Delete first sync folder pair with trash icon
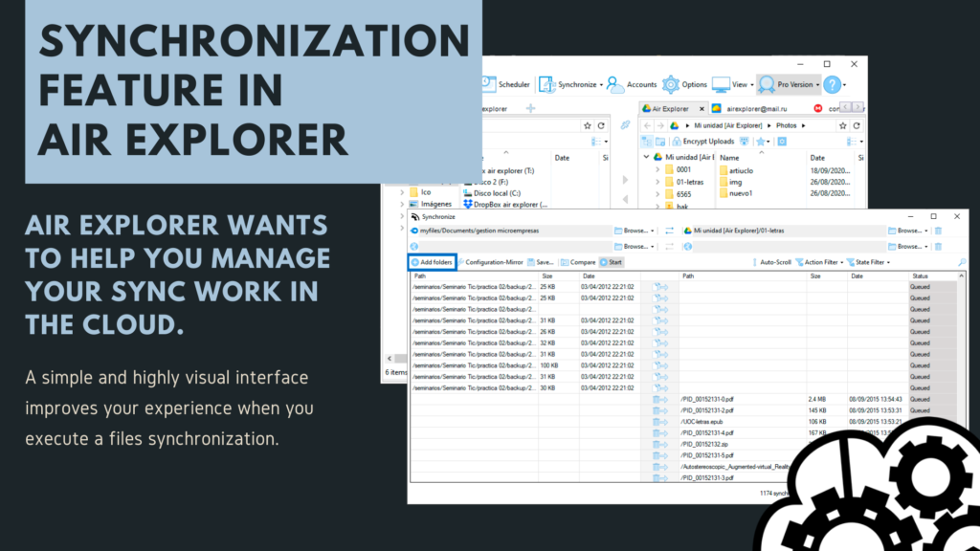The image size is (980, 551). (x=938, y=231)
